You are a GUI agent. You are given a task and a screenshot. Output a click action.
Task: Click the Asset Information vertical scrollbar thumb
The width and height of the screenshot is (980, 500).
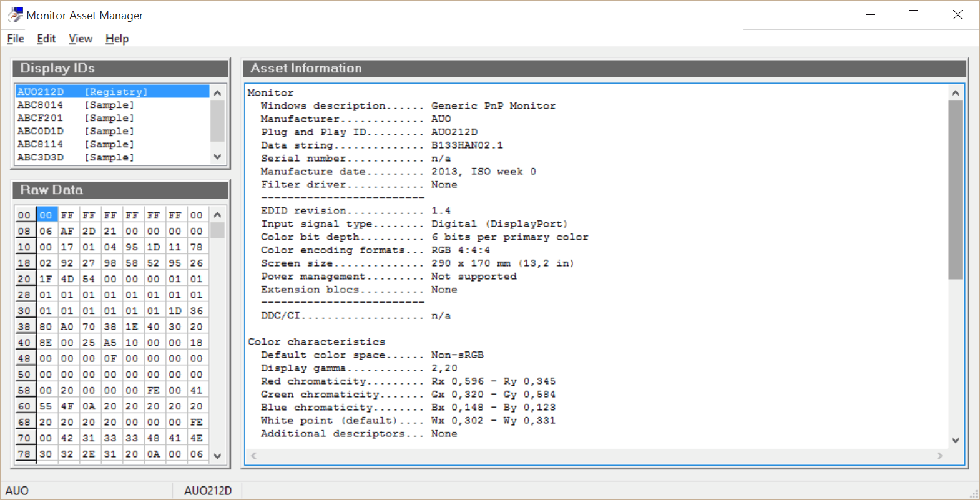955,190
